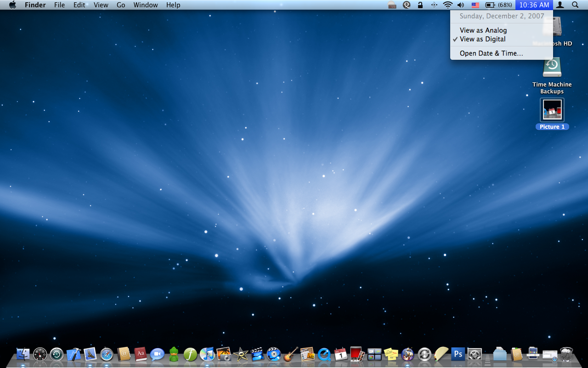588x368 pixels.
Task: Choose Open Date & Time… from the menu
Action: click(491, 53)
